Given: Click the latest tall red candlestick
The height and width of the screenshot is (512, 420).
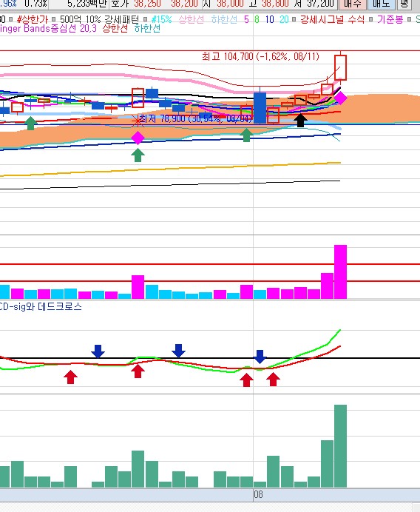Looking at the screenshot, I should click(340, 67).
